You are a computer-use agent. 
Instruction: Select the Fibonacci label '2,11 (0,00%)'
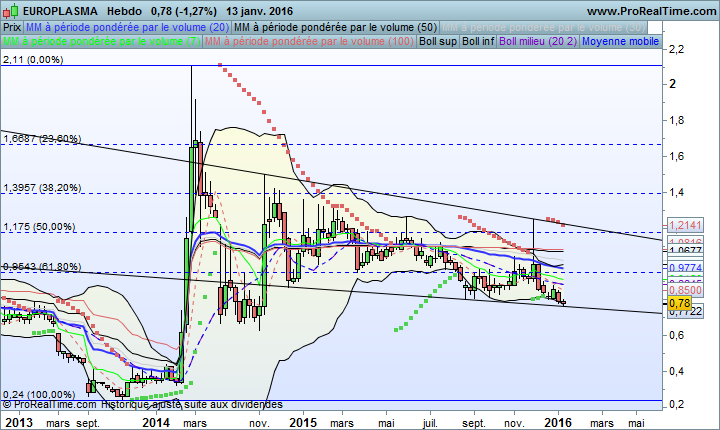33,60
